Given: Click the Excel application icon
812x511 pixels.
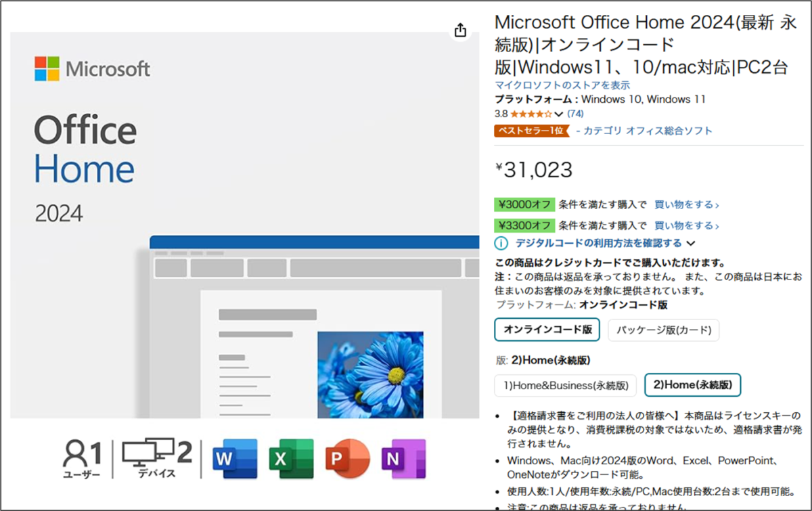Looking at the screenshot, I should (x=291, y=458).
